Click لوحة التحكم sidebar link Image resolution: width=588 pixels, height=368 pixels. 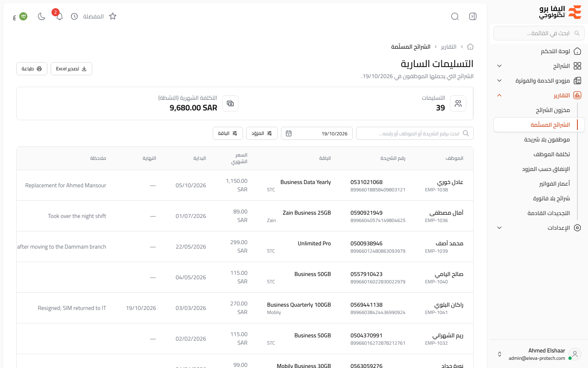(x=555, y=51)
